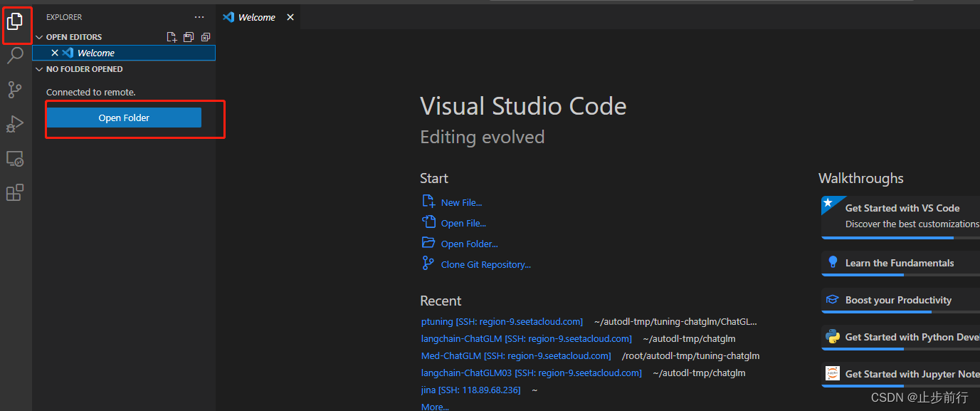The width and height of the screenshot is (980, 411).
Task: Open the recent ptuning SSH workspace
Action: point(502,322)
